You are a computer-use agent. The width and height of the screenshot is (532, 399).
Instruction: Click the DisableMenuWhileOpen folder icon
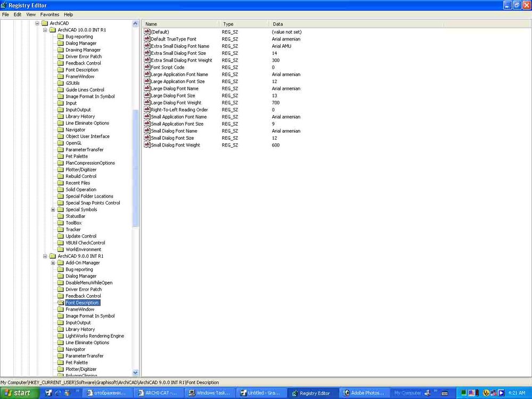coord(60,282)
